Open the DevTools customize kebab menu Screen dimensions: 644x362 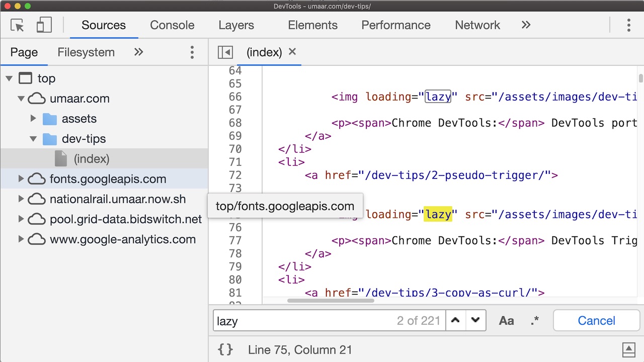tap(628, 25)
